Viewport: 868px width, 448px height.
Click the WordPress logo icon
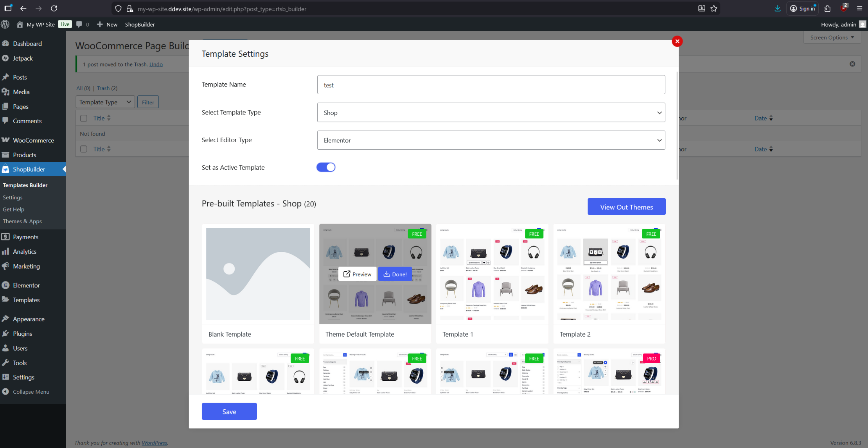click(x=5, y=24)
